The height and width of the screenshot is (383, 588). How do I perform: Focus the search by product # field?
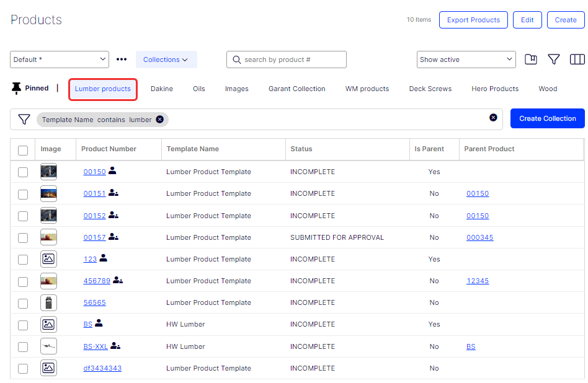coord(292,59)
